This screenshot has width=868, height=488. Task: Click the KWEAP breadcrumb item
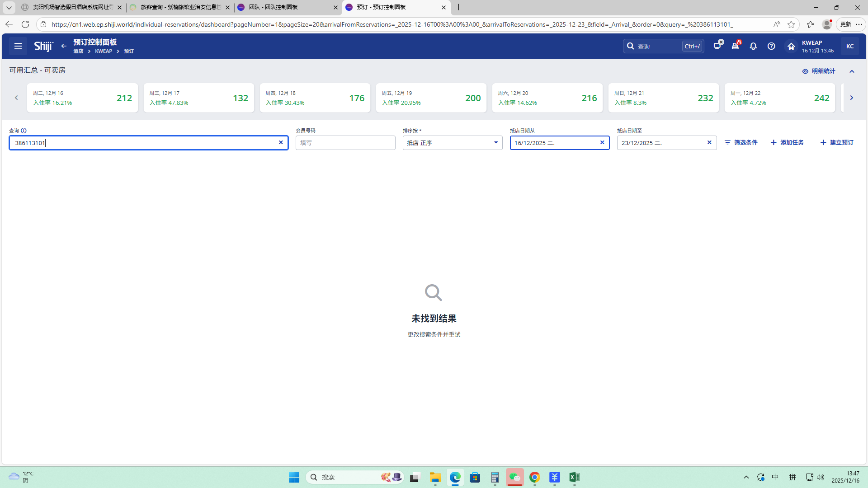[x=104, y=51]
